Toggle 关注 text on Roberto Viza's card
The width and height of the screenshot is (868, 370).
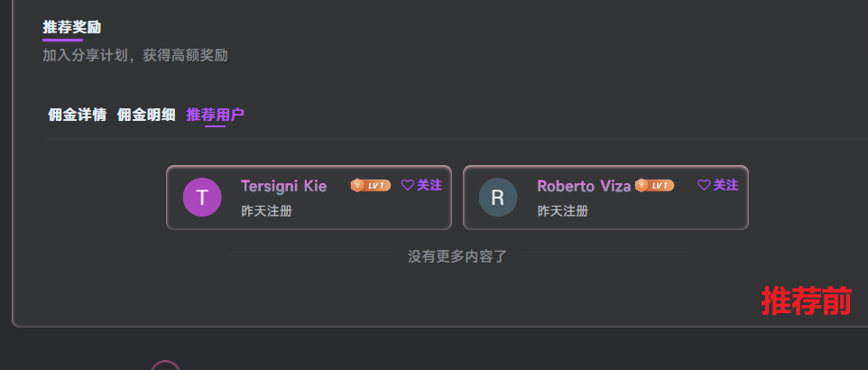(x=726, y=185)
